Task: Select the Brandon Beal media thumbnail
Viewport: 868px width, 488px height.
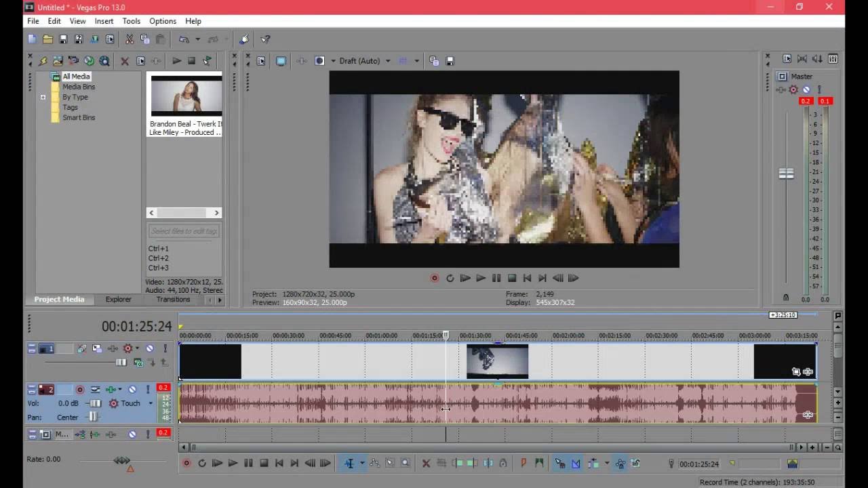Action: click(x=186, y=96)
